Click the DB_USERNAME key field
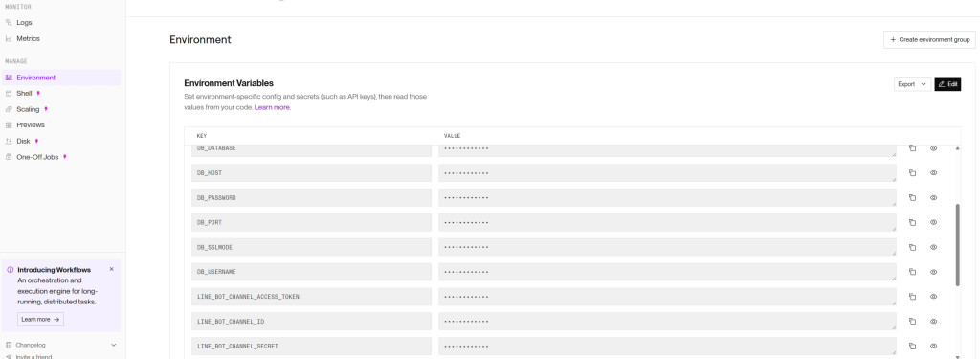The width and height of the screenshot is (980, 359). [x=311, y=272]
